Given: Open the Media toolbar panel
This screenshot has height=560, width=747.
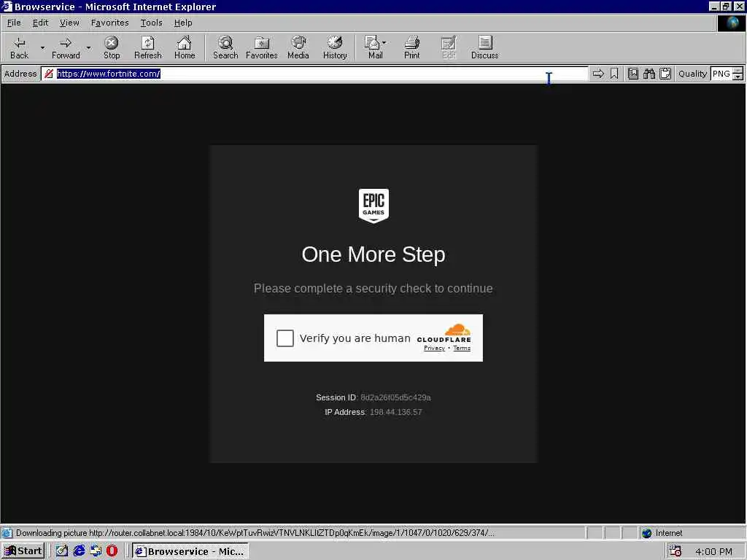Looking at the screenshot, I should [x=298, y=47].
